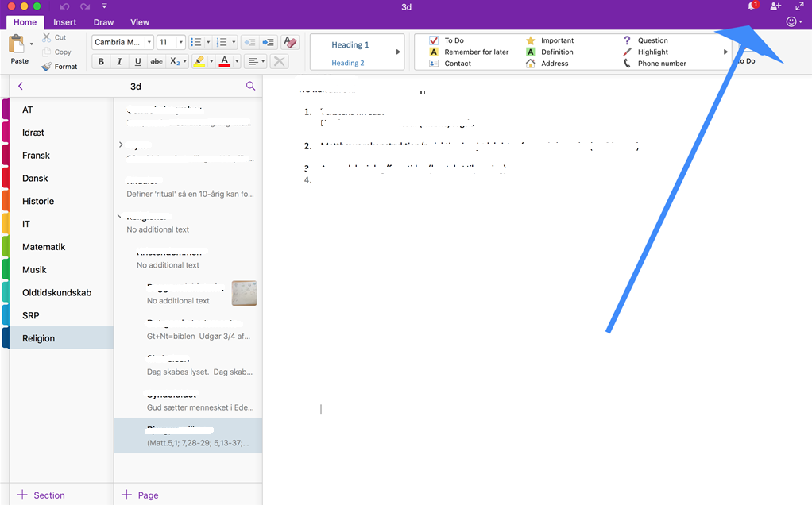812x505 pixels.
Task: Add a new Page
Action: (140, 495)
